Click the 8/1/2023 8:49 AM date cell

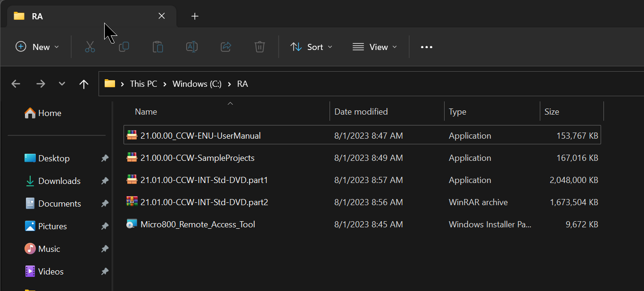coord(369,158)
